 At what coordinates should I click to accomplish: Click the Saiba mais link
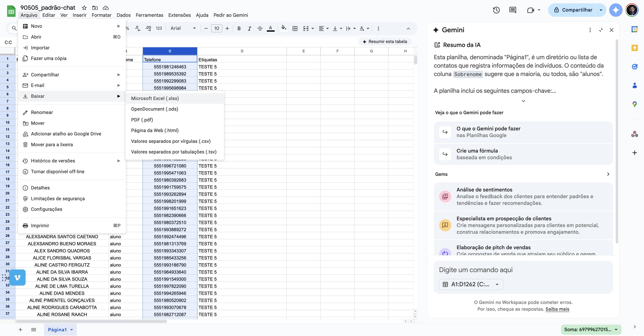click(557, 309)
